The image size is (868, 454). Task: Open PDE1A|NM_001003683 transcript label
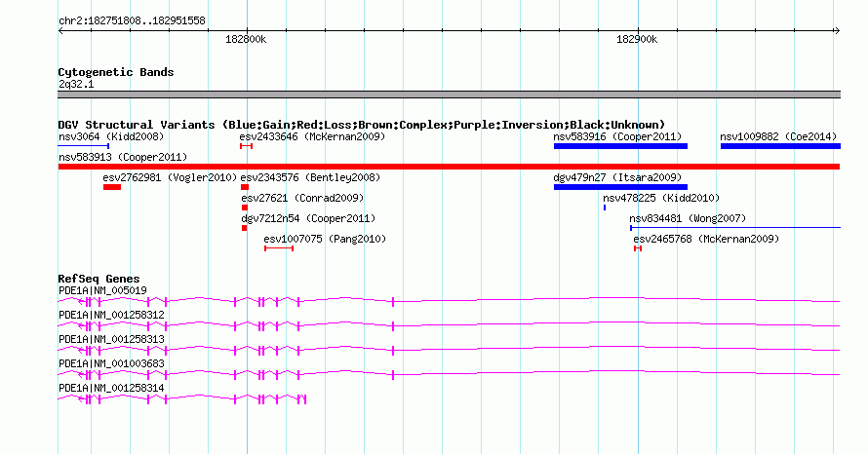111,363
